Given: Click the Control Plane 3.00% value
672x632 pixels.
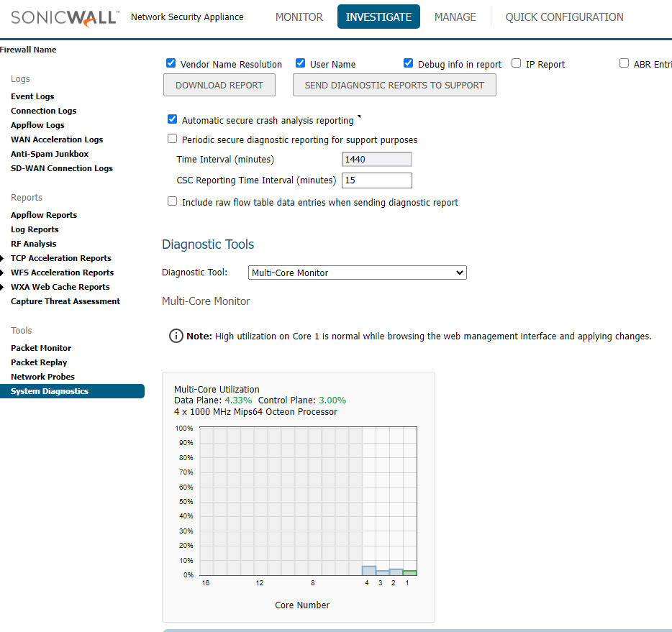Looking at the screenshot, I should point(332,400).
